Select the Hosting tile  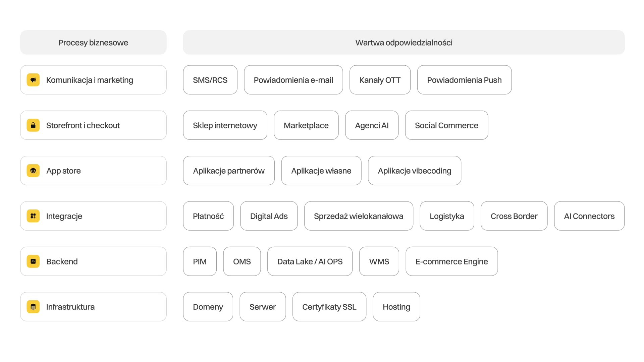[396, 307]
